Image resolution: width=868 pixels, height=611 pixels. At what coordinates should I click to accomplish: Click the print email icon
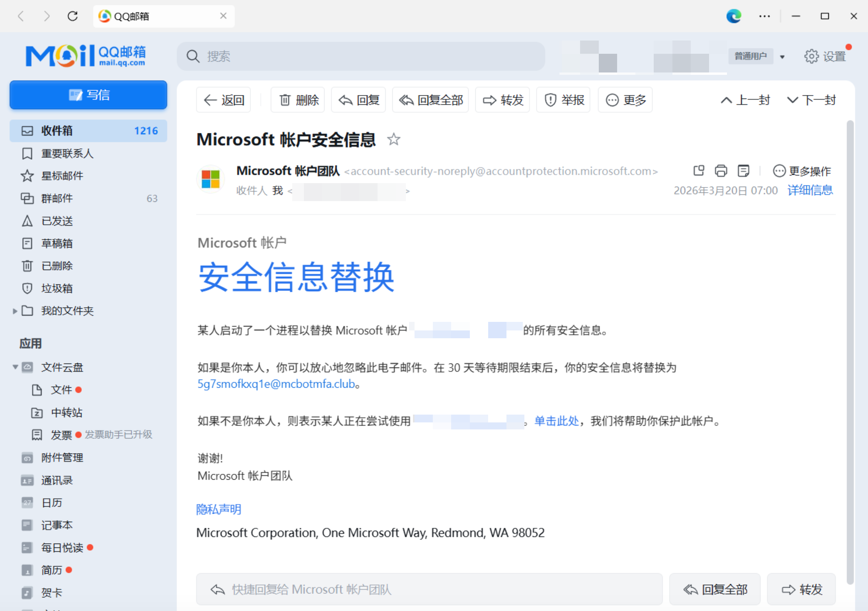[x=721, y=171]
